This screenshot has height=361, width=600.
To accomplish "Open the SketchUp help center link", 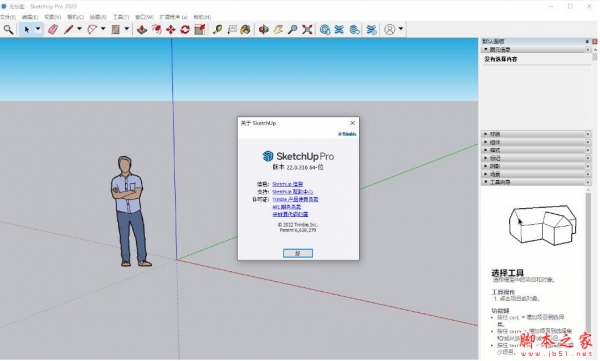I will pyautogui.click(x=292, y=192).
